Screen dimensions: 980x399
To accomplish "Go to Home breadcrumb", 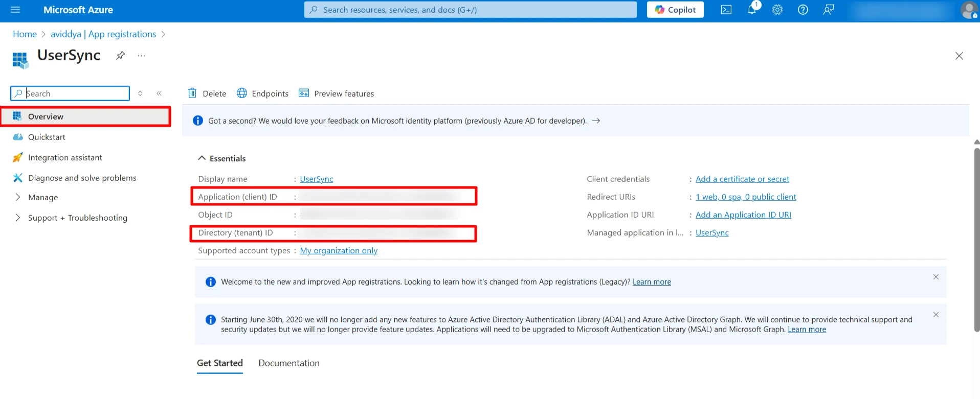I will coord(25,34).
